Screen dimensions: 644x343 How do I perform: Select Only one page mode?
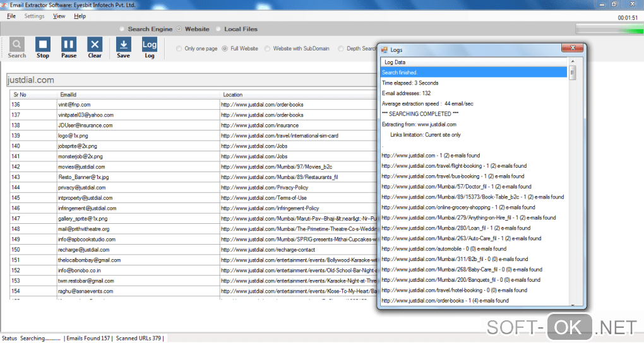179,49
